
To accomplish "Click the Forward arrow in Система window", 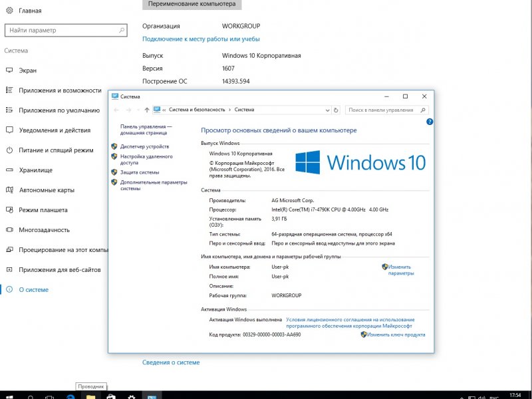I will coord(128,110).
